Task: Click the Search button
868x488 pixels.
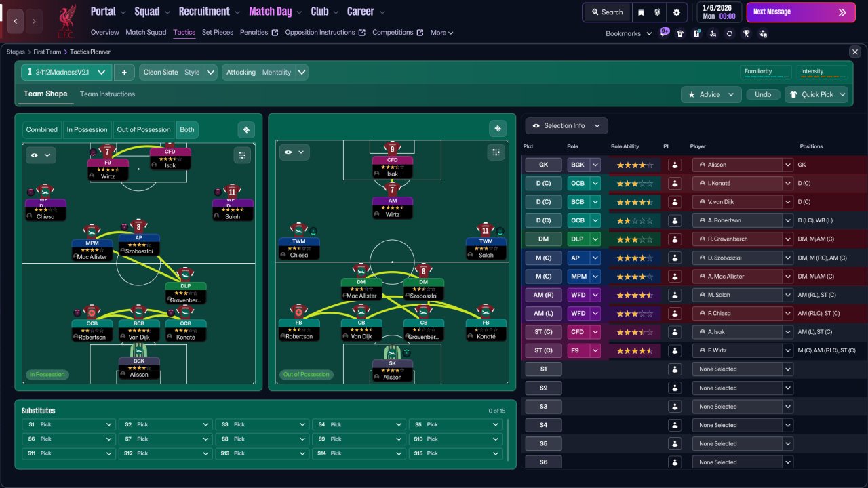Action: (x=607, y=12)
